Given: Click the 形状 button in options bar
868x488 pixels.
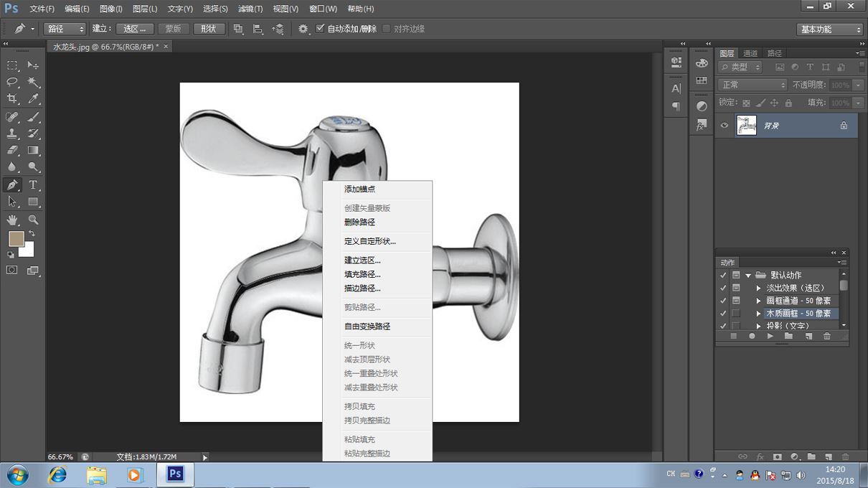Looking at the screenshot, I should 209,29.
